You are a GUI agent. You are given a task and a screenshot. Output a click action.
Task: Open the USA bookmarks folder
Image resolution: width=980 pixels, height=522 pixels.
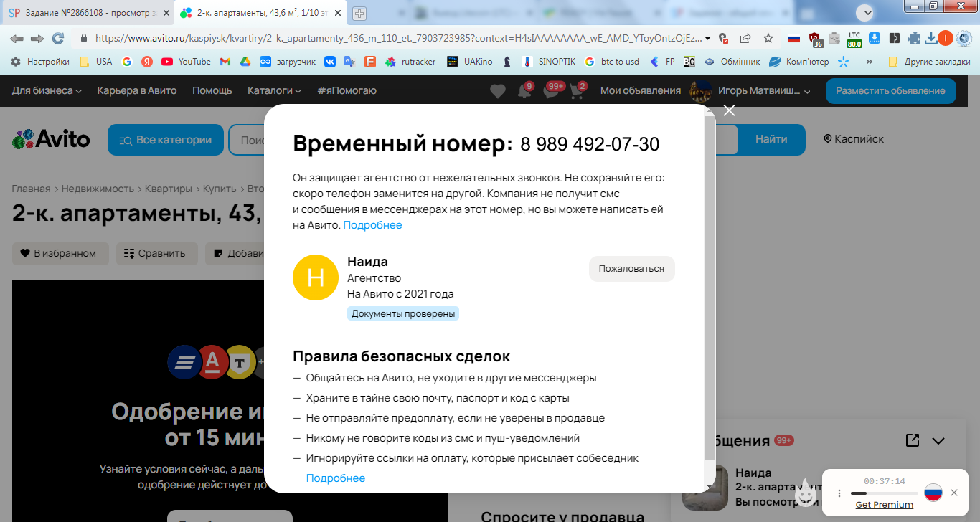click(x=96, y=62)
